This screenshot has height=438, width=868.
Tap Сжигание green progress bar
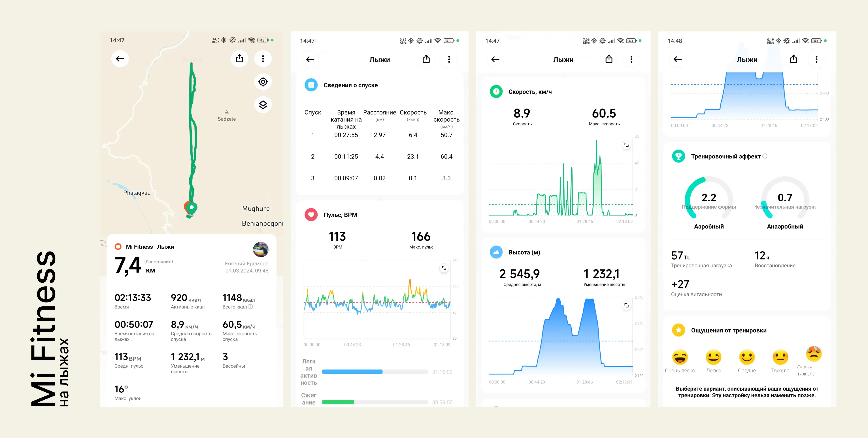[x=375, y=402]
